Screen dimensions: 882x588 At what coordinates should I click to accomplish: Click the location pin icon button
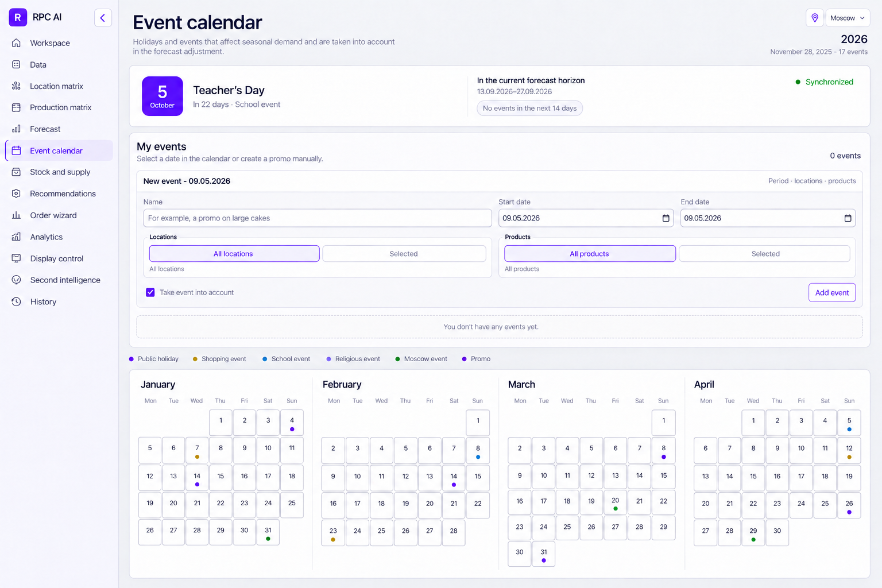(x=815, y=18)
